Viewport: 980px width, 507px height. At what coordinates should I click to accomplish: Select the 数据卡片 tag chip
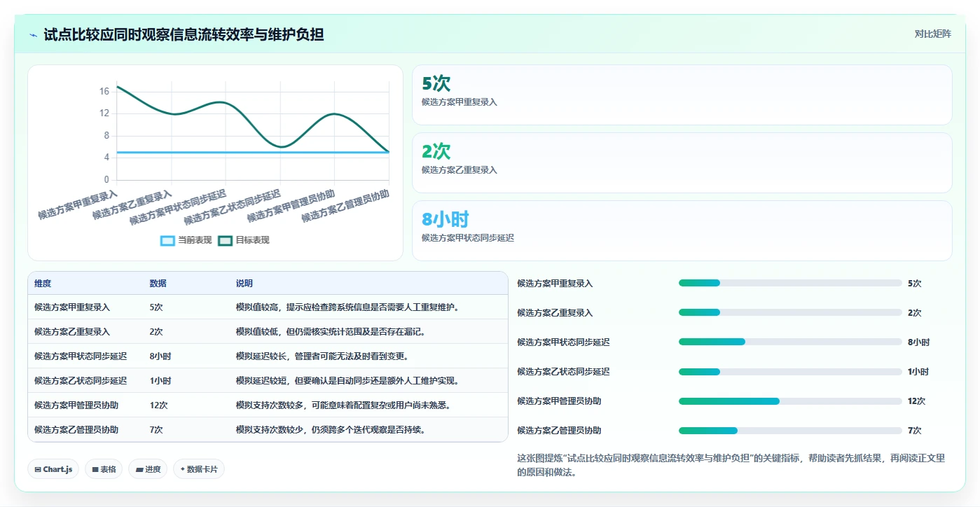pyautogui.click(x=198, y=469)
